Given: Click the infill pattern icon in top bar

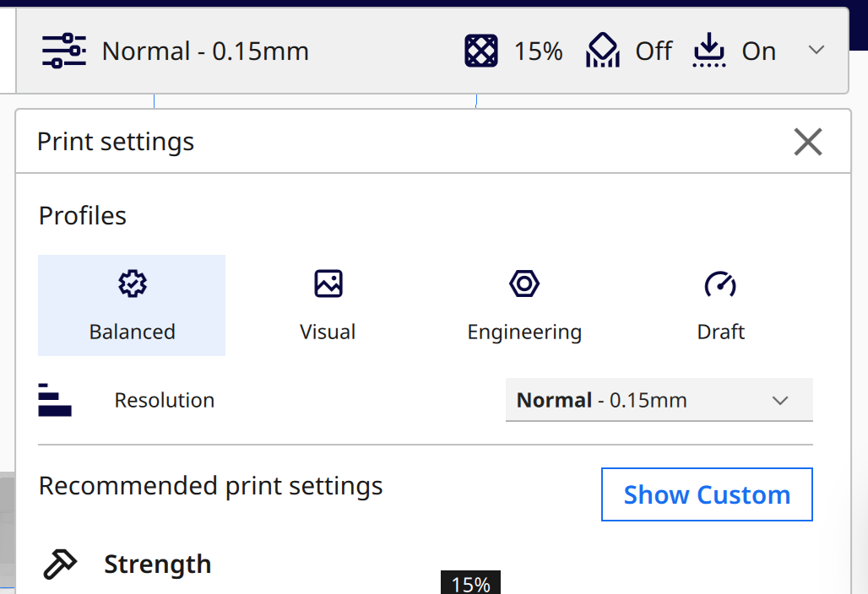Looking at the screenshot, I should [x=481, y=51].
